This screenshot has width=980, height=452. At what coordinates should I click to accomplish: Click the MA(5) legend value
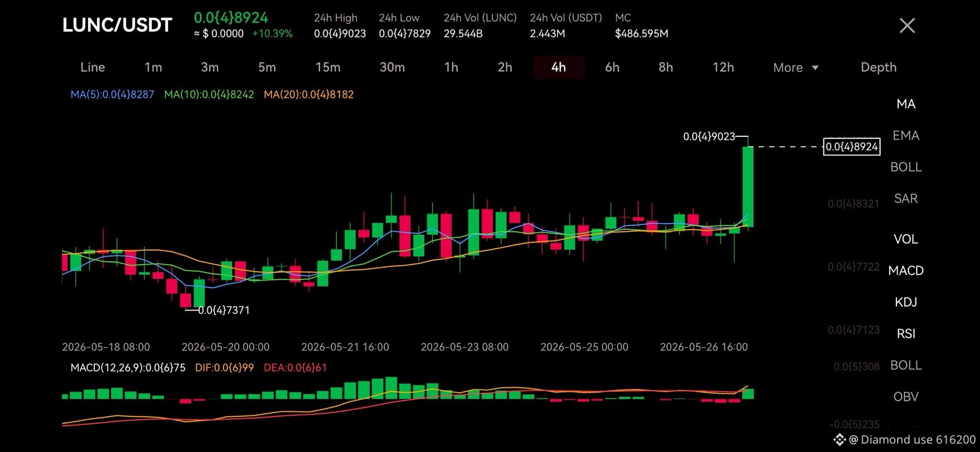tap(112, 94)
